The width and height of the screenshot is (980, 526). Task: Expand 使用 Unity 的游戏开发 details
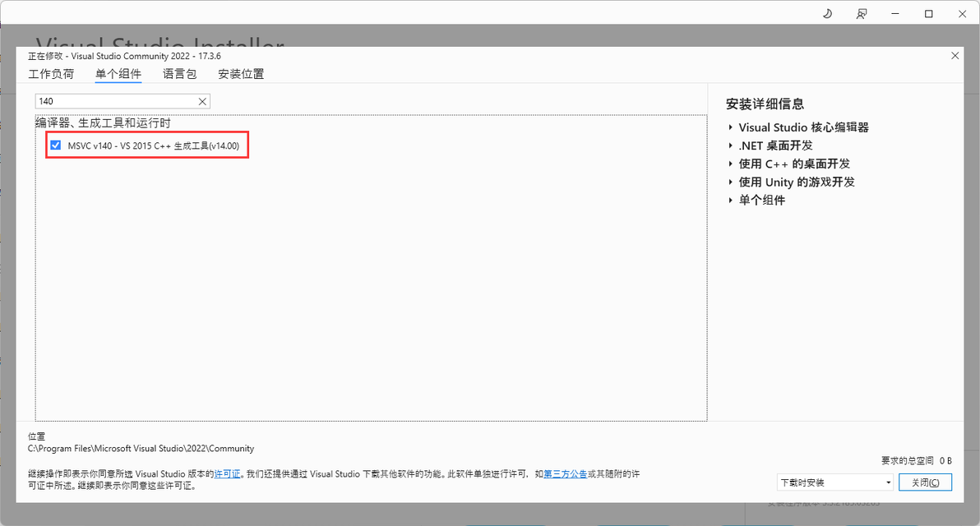pyautogui.click(x=730, y=182)
